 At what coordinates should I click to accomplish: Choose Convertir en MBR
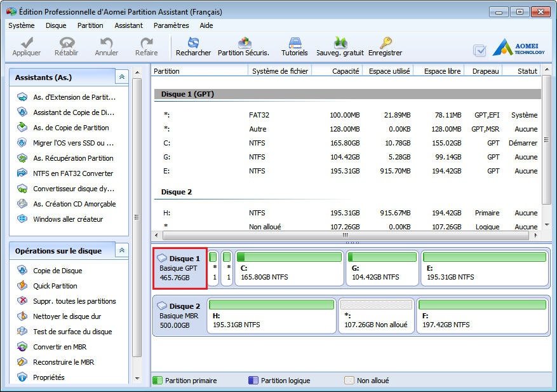click(51, 347)
